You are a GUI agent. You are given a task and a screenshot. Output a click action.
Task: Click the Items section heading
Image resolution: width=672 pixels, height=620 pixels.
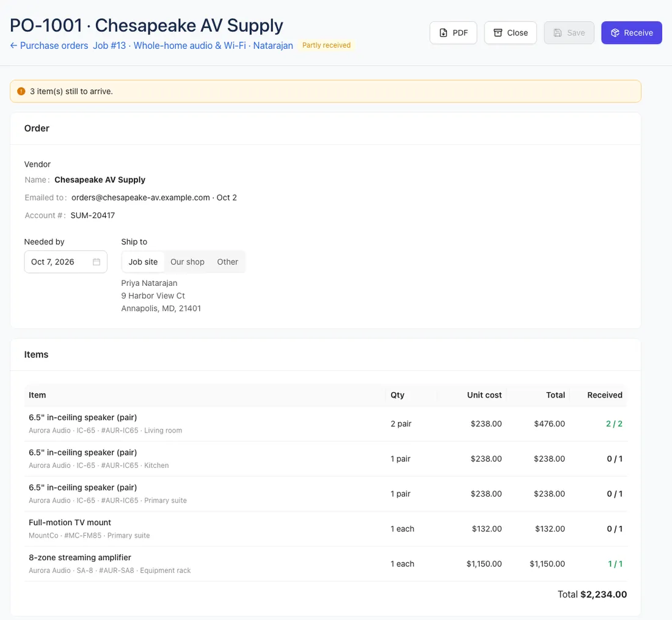pos(37,355)
